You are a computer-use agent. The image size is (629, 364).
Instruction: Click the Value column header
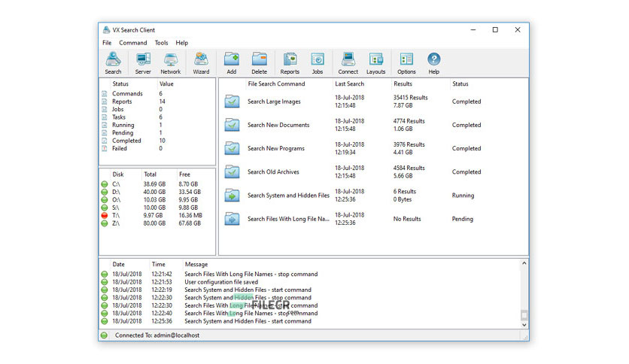[x=166, y=83]
